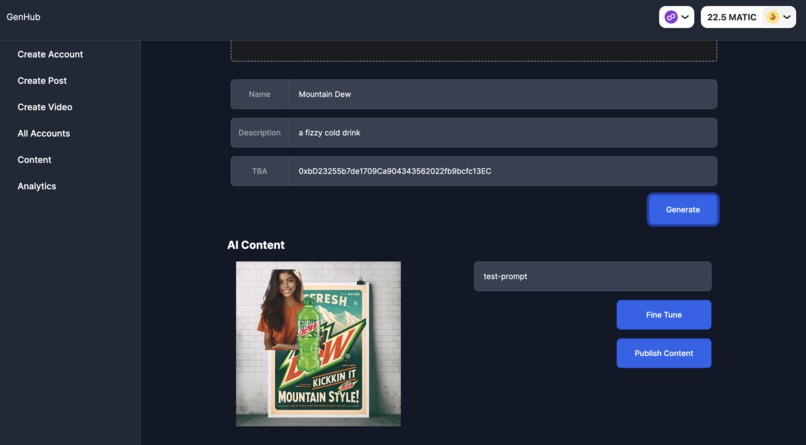Click the Description input field
Screen dimensions: 806x445
pos(503,133)
